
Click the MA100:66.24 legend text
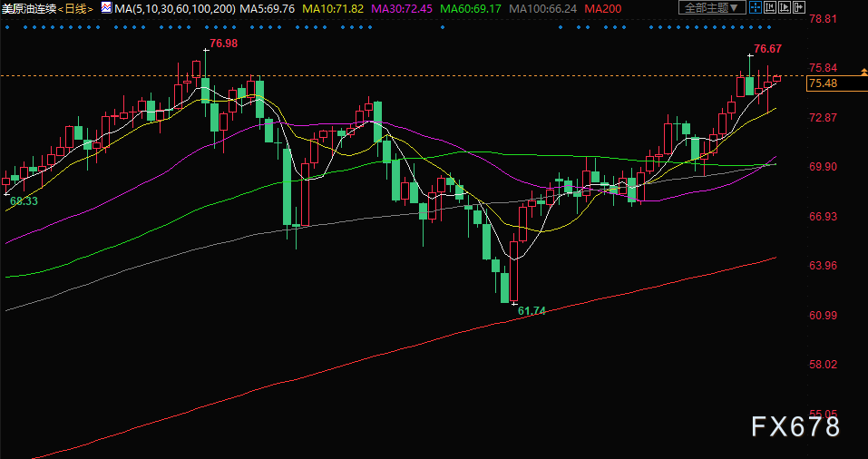point(543,8)
